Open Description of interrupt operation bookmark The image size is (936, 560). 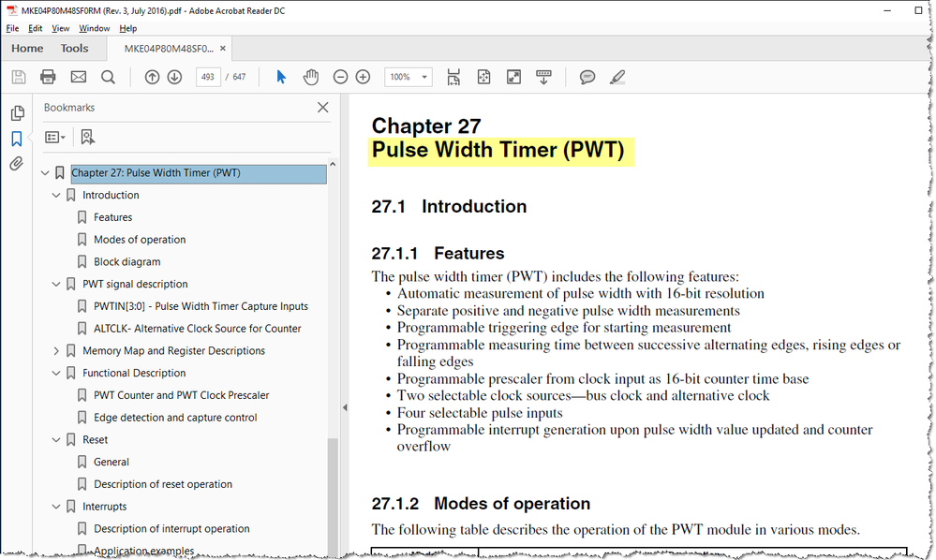[x=171, y=529]
